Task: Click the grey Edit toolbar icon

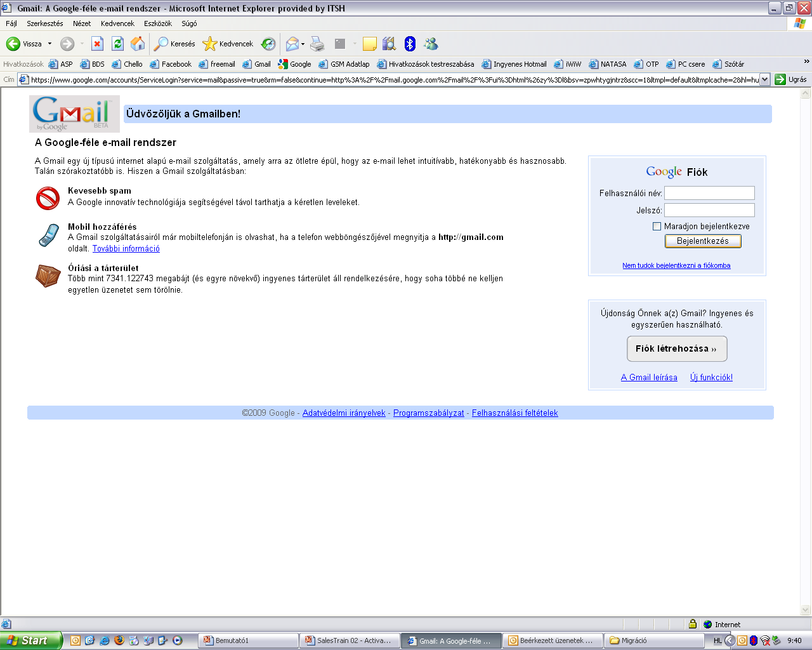Action: (341, 44)
